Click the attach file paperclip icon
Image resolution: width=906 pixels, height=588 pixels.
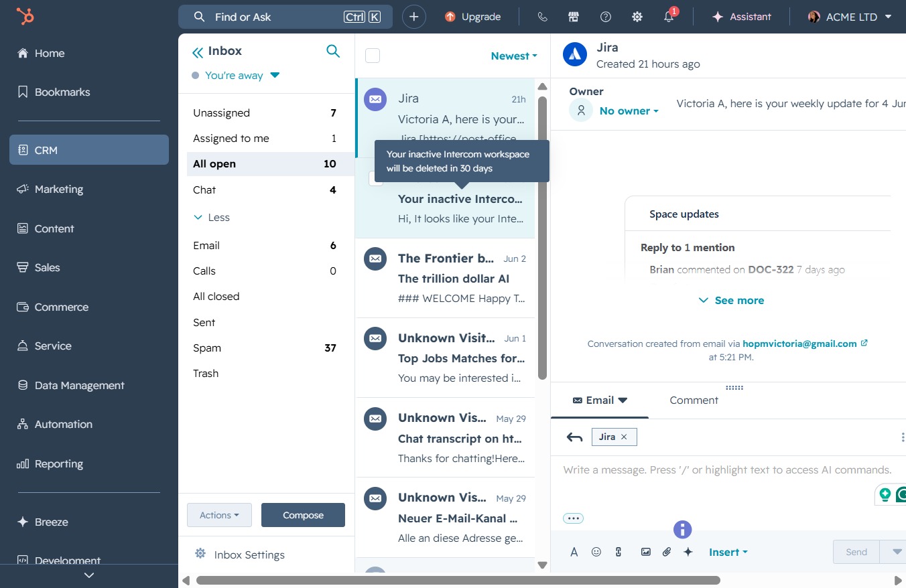tap(667, 552)
